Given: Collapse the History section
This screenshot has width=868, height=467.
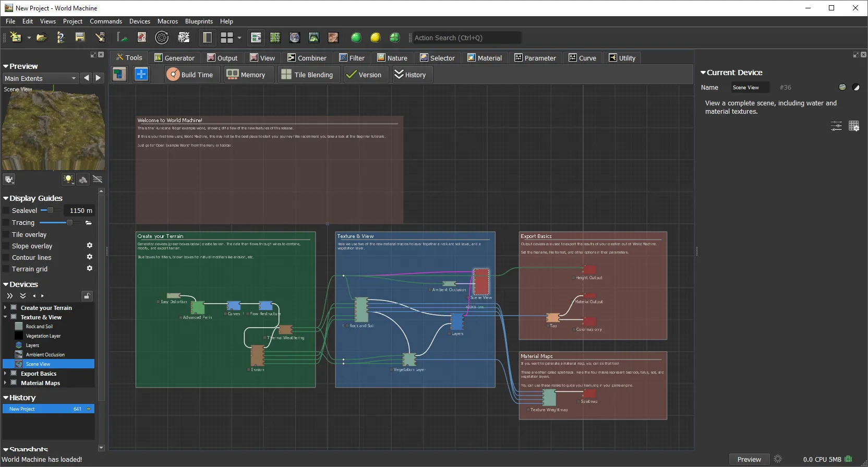Looking at the screenshot, I should (6, 398).
